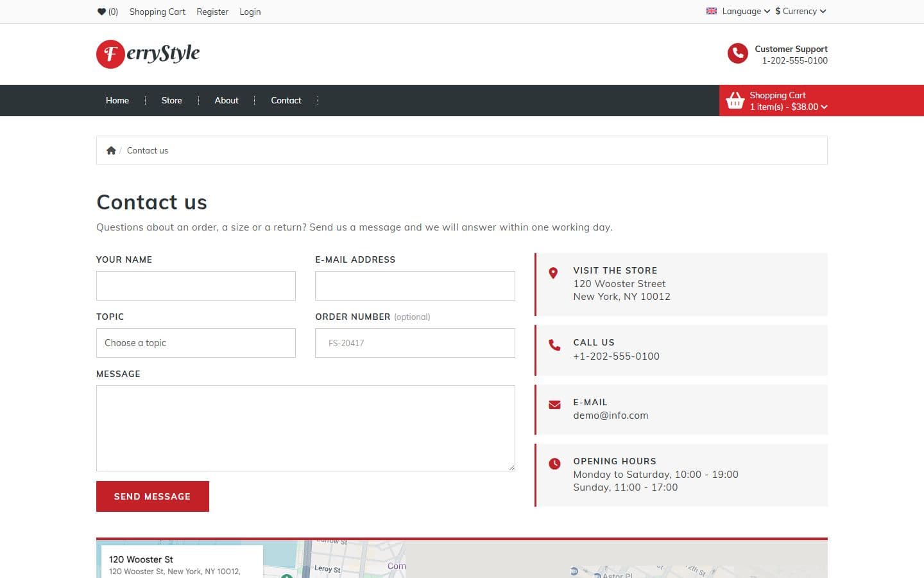Screen dimensions: 924x578
Task: Click the 120 Wooster St map card title
Action: click(x=141, y=559)
